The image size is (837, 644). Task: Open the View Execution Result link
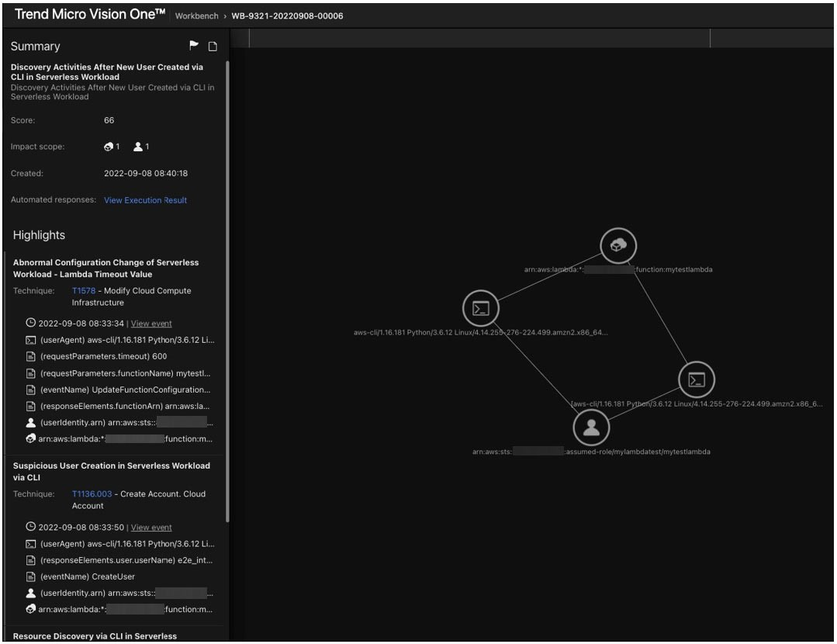pos(145,200)
